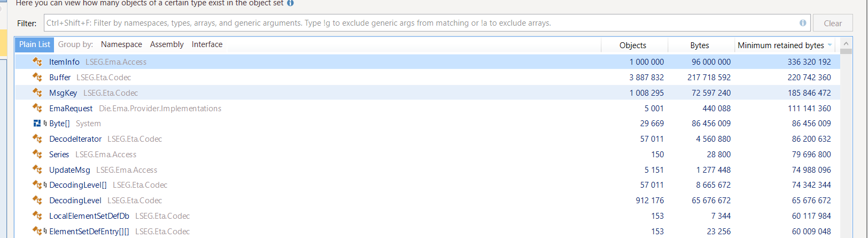Click the Series class icon

click(37, 154)
